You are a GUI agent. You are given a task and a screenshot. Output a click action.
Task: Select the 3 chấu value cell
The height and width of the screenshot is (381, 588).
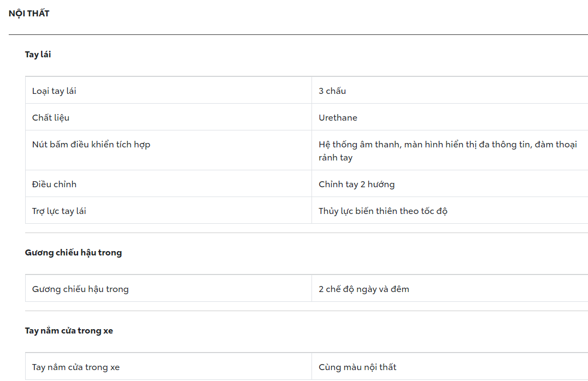pyautogui.click(x=332, y=91)
